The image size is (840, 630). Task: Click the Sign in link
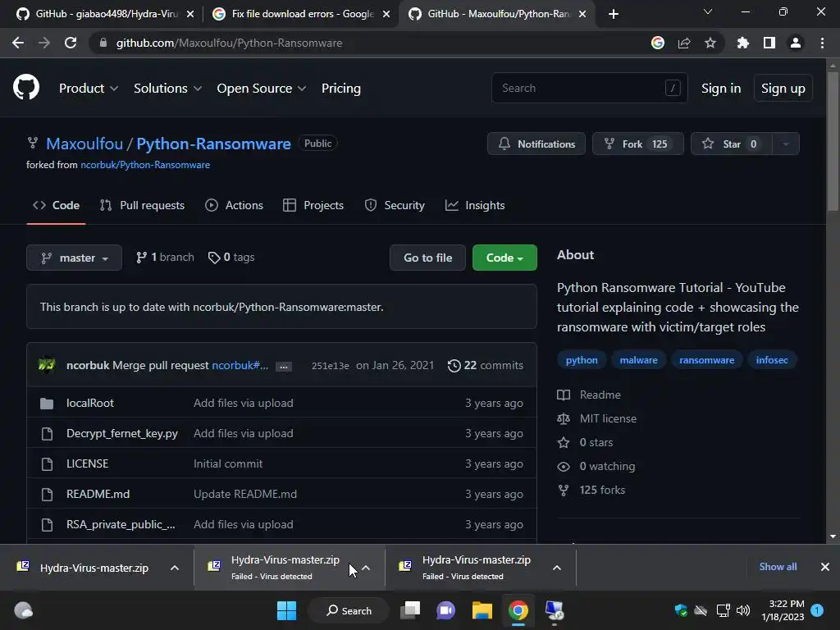tap(721, 89)
